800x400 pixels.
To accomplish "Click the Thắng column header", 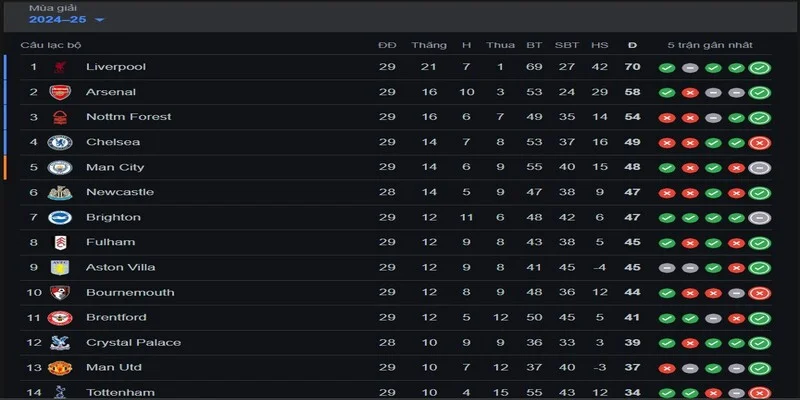I will point(429,45).
